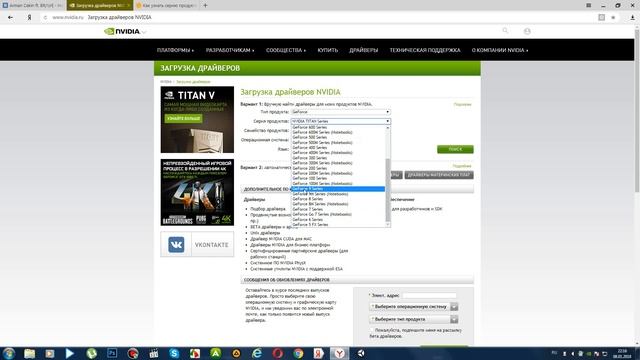Select 'GeForce 7 Series' option

(338, 209)
